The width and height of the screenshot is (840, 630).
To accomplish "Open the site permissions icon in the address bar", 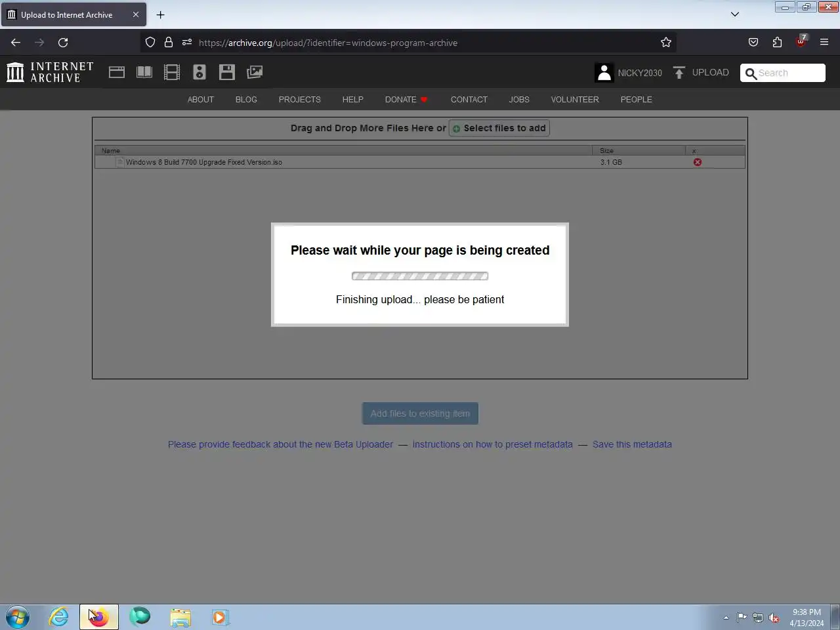I will click(187, 43).
